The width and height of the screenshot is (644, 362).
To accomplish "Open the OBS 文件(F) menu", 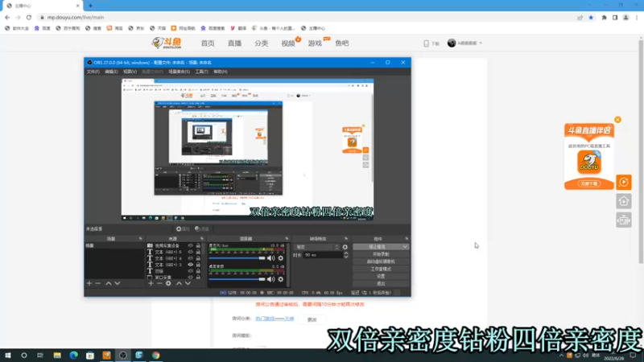I will tap(93, 72).
